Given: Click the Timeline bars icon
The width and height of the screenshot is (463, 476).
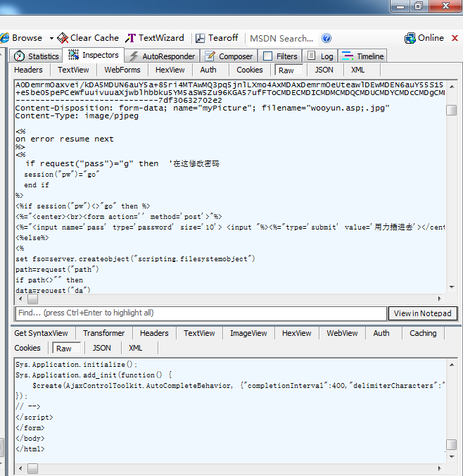Looking at the screenshot, I should 348,56.
